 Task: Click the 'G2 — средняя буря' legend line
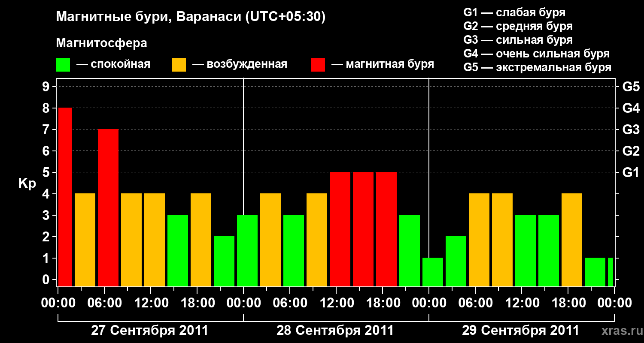click(x=518, y=26)
